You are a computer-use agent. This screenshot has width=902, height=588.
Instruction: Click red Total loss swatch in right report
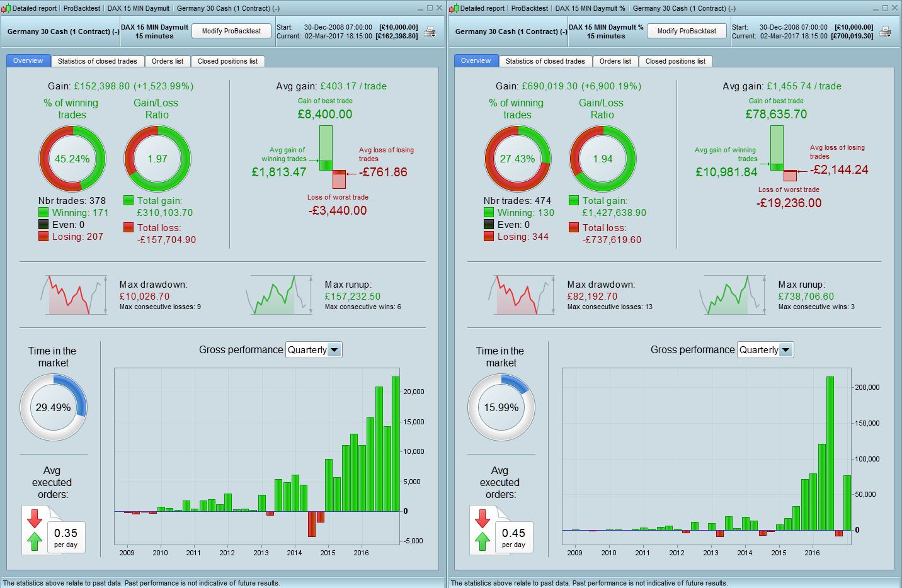tap(574, 227)
